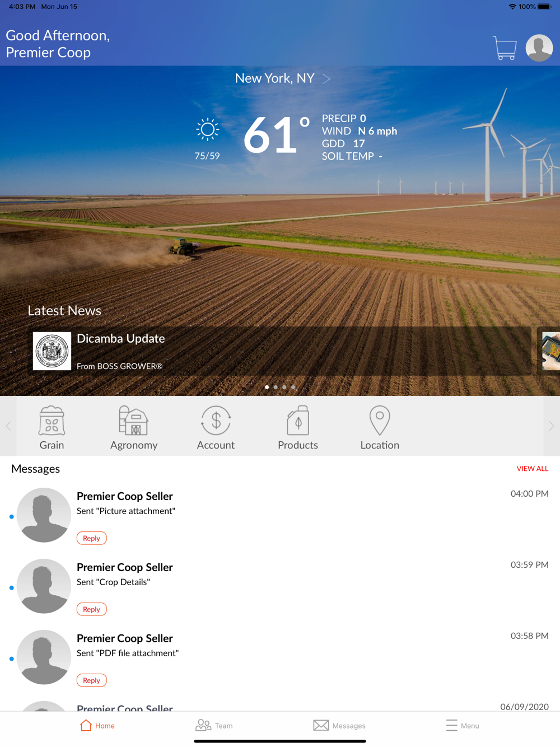Reply to the "PDF file attachment" message

point(91,680)
